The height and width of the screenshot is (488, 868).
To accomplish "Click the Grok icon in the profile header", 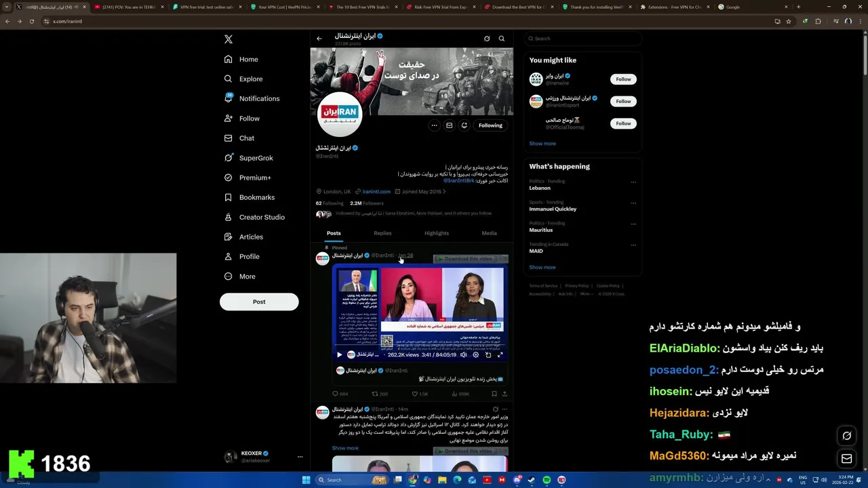I will click(x=487, y=39).
